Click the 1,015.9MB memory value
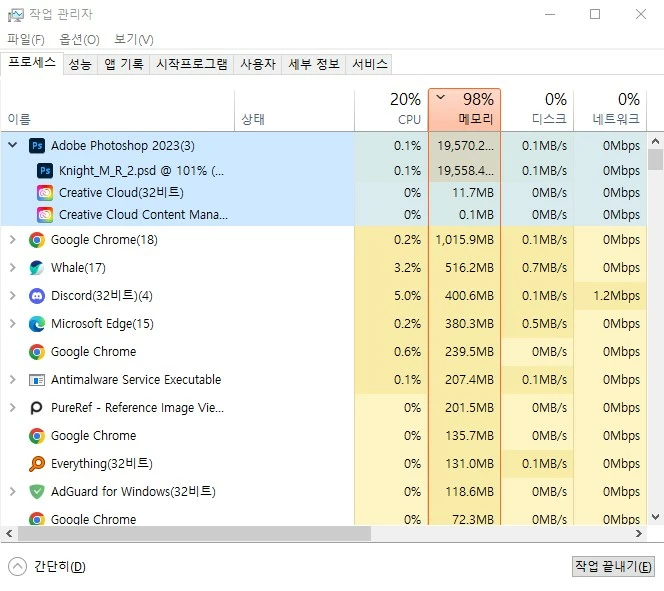Viewport: 664px width, 591px height. coord(465,240)
